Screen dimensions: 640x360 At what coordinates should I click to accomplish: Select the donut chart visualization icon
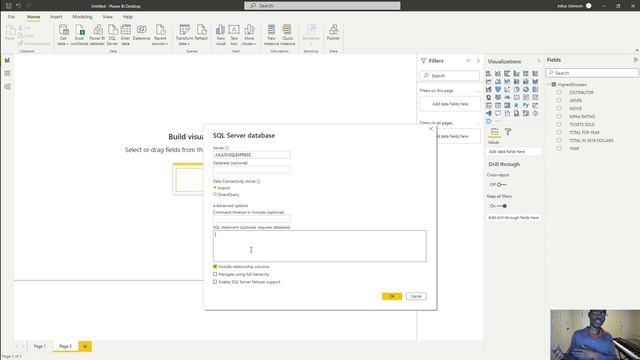click(526, 89)
